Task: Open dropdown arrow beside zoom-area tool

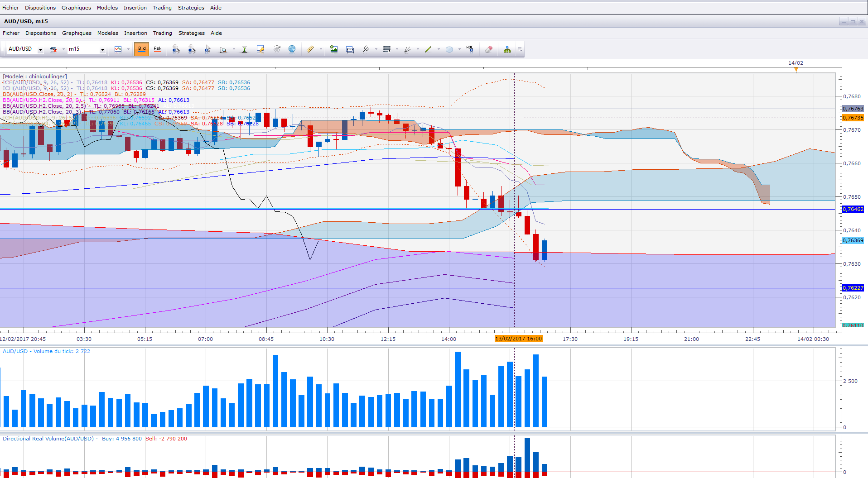Action: pyautogui.click(x=234, y=49)
